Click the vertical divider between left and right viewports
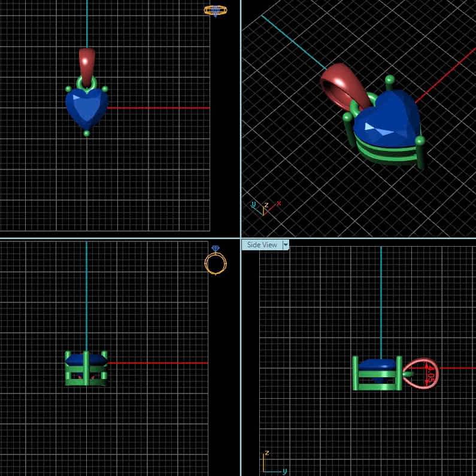Screen dimensions: 476x476 tap(241, 120)
